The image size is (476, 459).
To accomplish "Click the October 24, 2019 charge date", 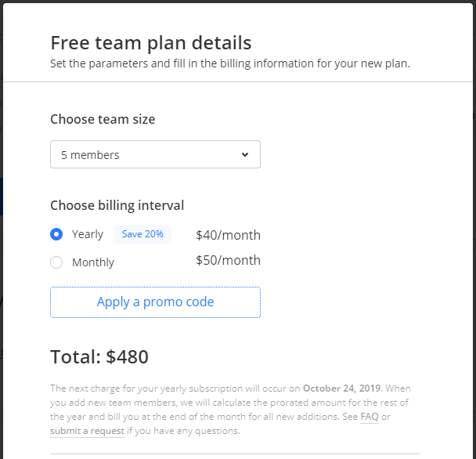I will [341, 389].
